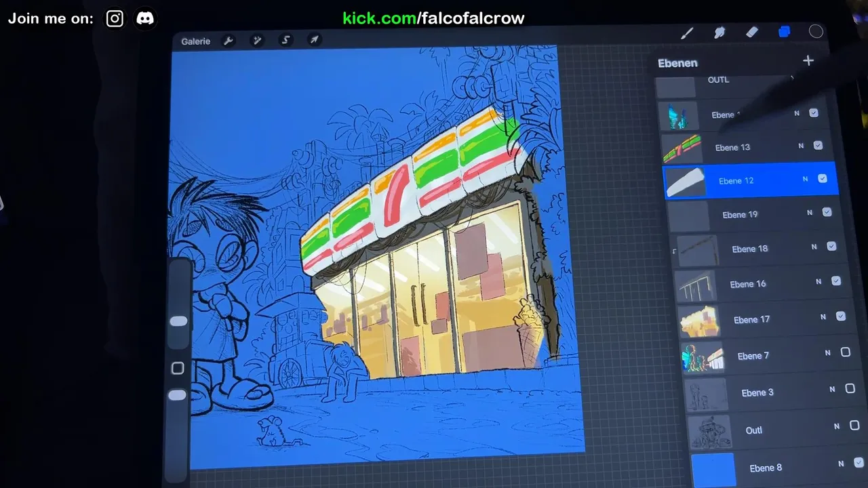Viewport: 868px width, 488px height.
Task: Open the color picker circle
Action: click(816, 31)
